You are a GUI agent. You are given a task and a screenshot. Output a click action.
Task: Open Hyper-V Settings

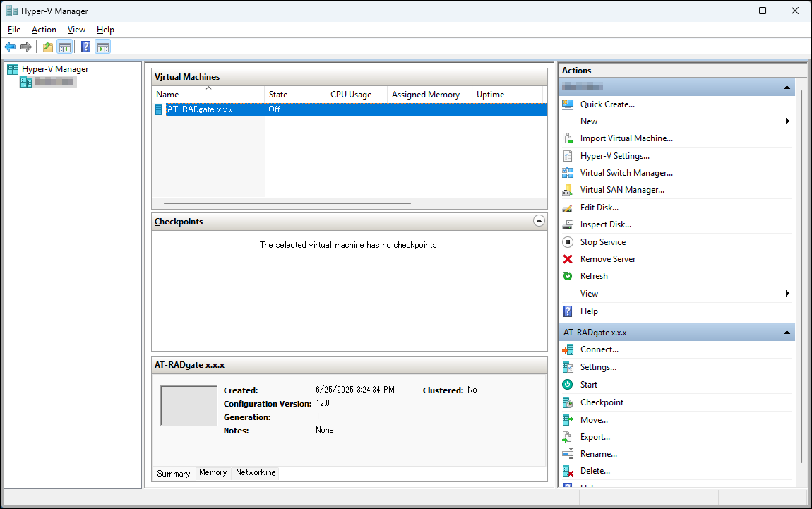(614, 156)
